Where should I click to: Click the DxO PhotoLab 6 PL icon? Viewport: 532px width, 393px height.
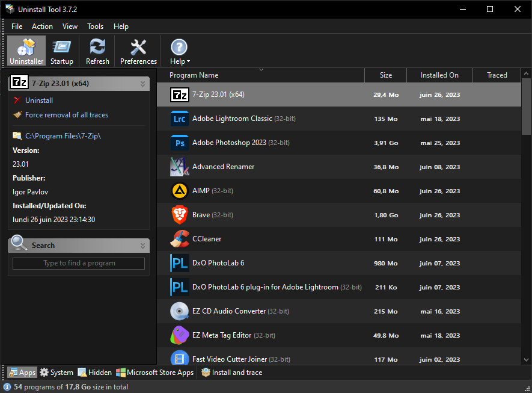180,263
